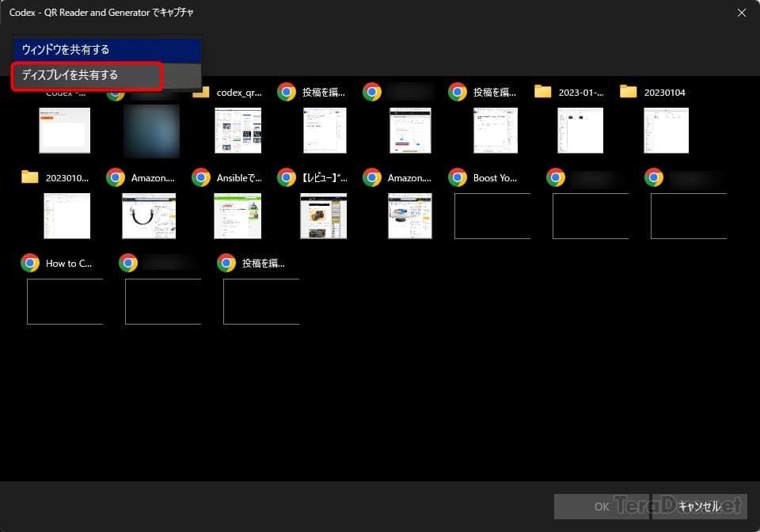Click Chrome icon next to 'How to C...'
This screenshot has height=532, width=760.
pyautogui.click(x=30, y=263)
